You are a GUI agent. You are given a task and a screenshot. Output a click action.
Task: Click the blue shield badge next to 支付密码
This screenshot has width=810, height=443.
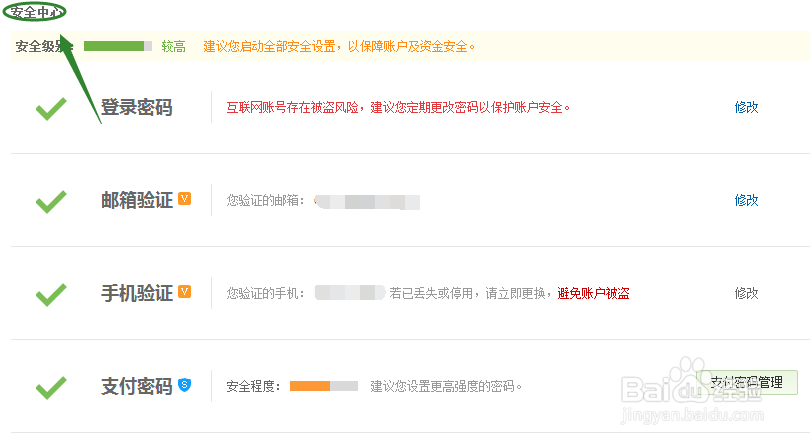[184, 384]
